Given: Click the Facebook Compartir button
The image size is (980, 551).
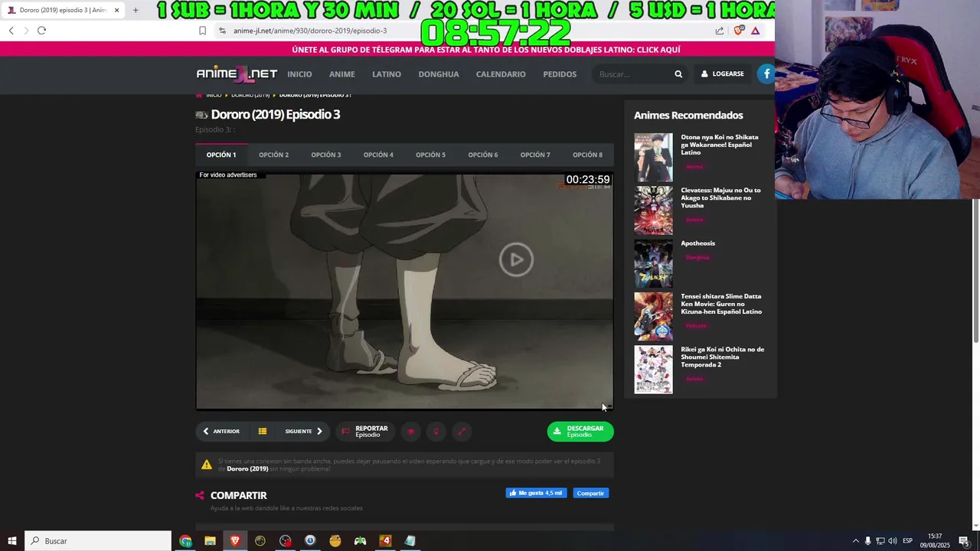Looking at the screenshot, I should 590,493.
